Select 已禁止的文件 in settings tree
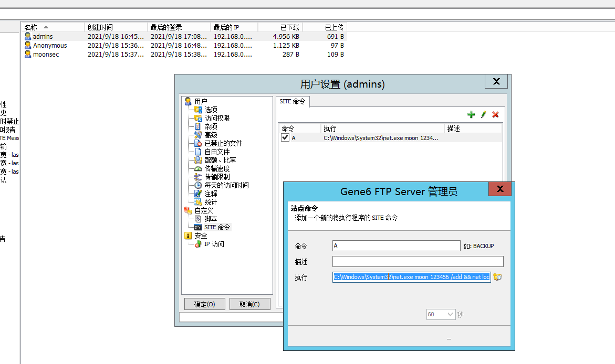The image size is (615, 364). pos(223,143)
